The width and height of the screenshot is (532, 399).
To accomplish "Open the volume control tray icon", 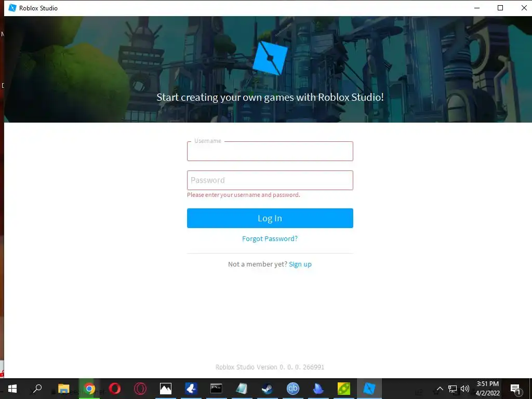I will click(465, 389).
